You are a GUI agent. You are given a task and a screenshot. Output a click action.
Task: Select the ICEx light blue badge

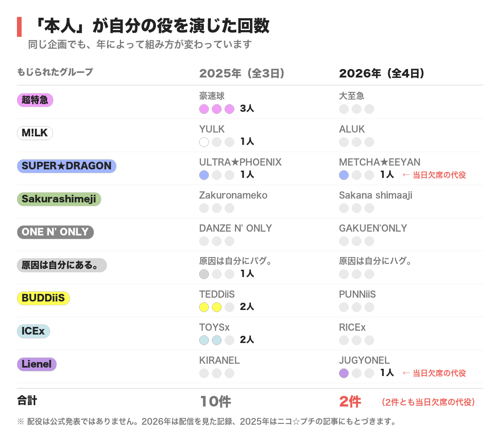[33, 331]
